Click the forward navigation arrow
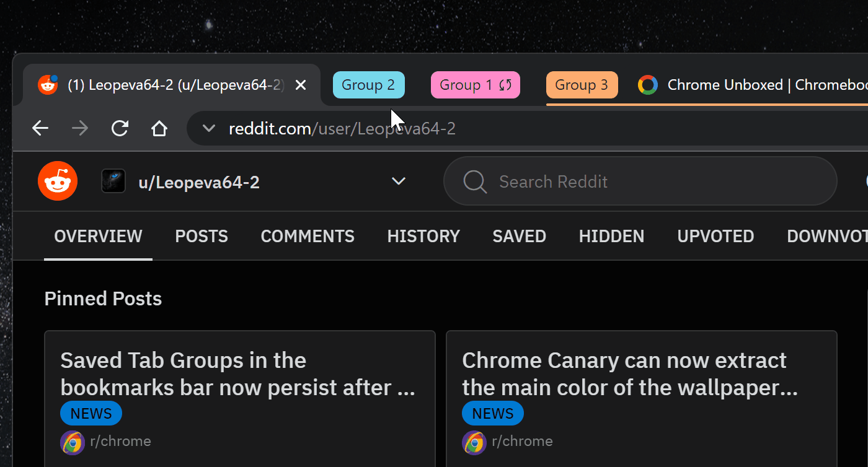The image size is (868, 467). point(79,128)
